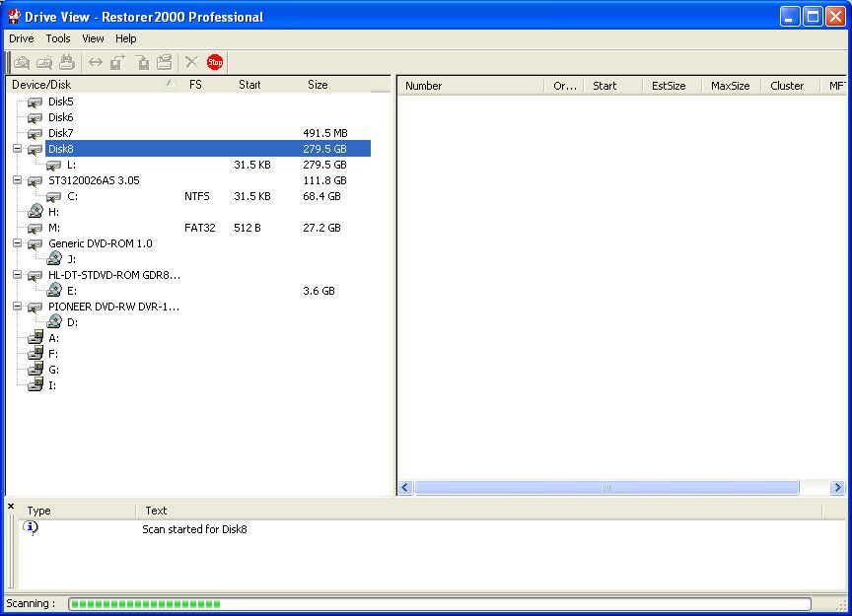852x616 pixels.
Task: Open the Drive menu
Action: pyautogui.click(x=21, y=38)
